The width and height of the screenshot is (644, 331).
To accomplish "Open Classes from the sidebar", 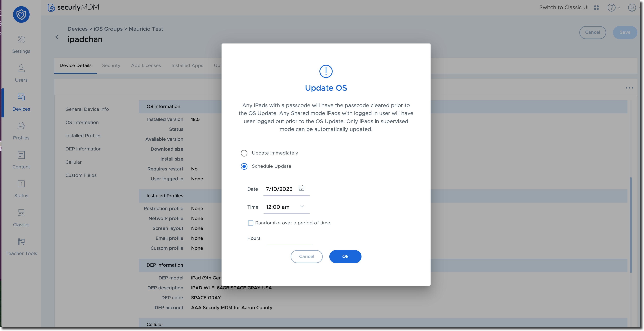I will pos(21,218).
